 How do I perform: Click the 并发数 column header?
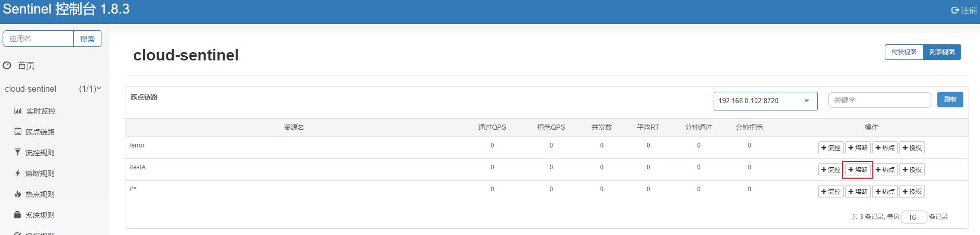coord(602,128)
